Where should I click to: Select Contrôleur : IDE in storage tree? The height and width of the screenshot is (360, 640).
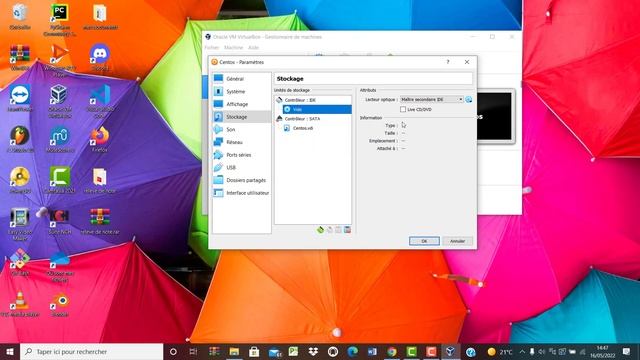tap(300, 100)
